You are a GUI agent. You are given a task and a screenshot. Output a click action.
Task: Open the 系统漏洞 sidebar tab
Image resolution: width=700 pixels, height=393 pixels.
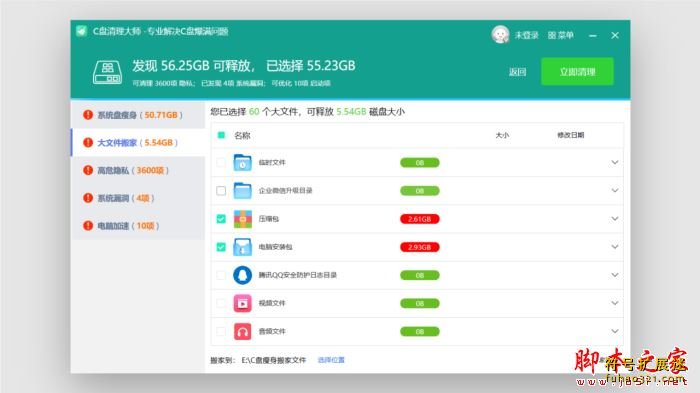click(138, 198)
